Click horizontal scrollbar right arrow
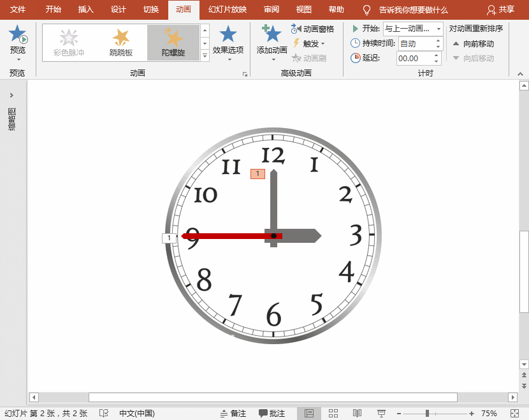Screen dimensions: 529x420 coord(512,397)
